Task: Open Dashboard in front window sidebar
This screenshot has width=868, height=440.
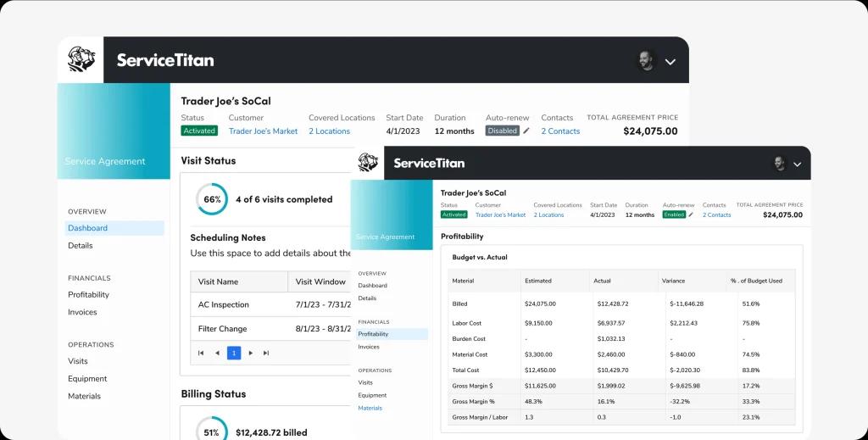Action: pos(373,286)
